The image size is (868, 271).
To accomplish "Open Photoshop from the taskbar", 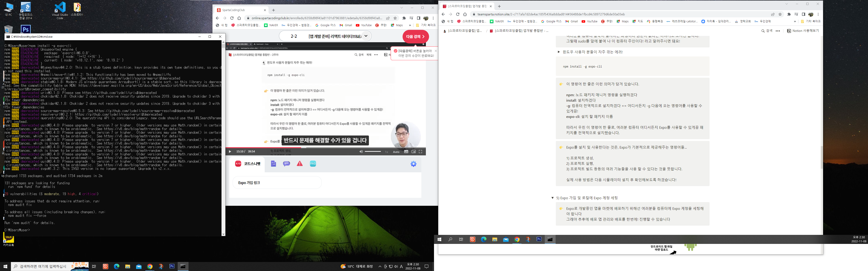I will coord(172,266).
